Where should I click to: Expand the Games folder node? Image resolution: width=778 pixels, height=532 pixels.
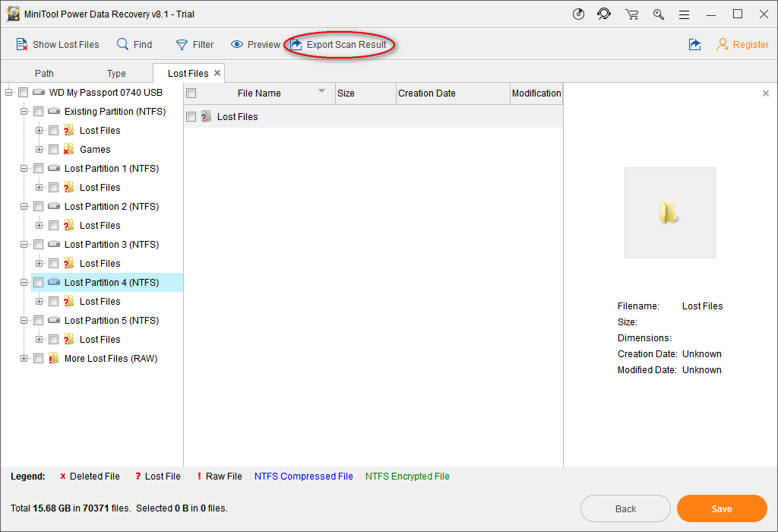40,150
